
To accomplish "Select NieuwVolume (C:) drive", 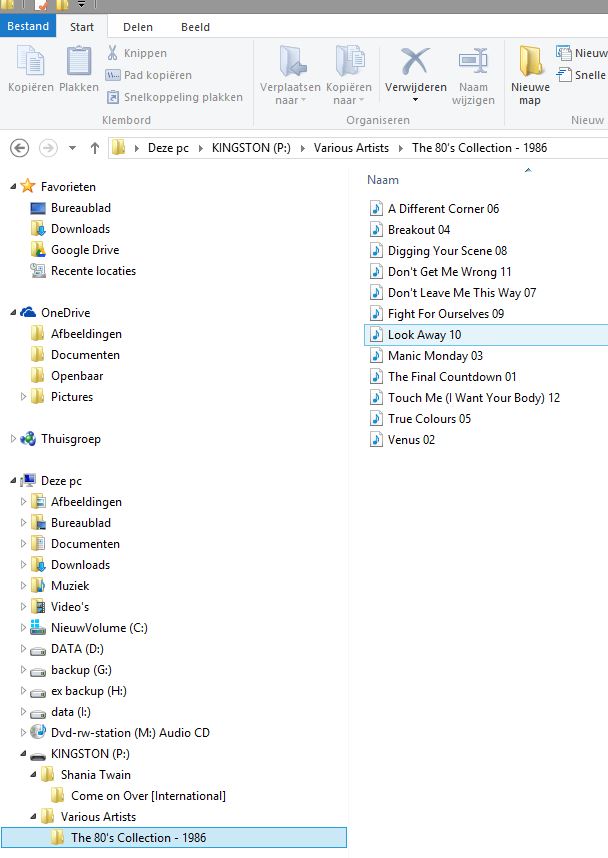I will [x=99, y=628].
